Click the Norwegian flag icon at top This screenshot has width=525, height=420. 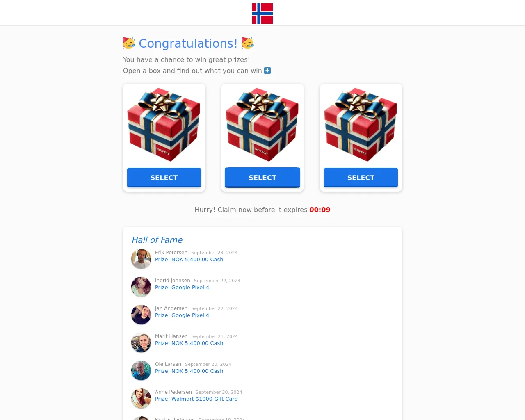pyautogui.click(x=262, y=14)
